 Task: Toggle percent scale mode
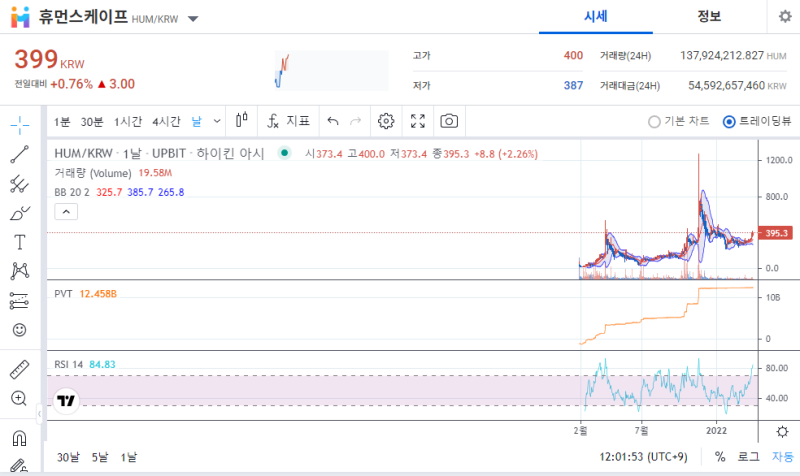[x=720, y=457]
